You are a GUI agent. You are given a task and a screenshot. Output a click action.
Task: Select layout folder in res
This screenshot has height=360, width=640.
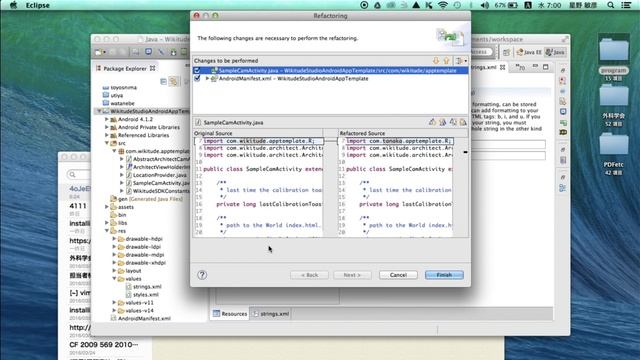click(133, 271)
